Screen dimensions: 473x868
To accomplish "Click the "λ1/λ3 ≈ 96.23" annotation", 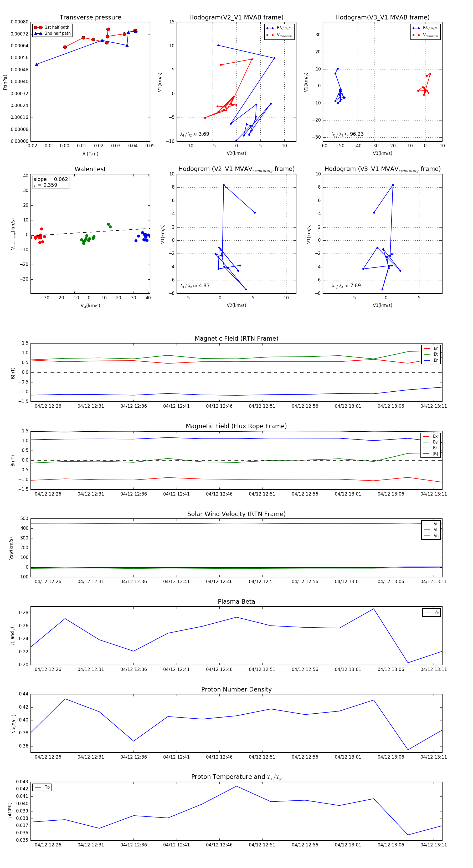I will point(347,134).
